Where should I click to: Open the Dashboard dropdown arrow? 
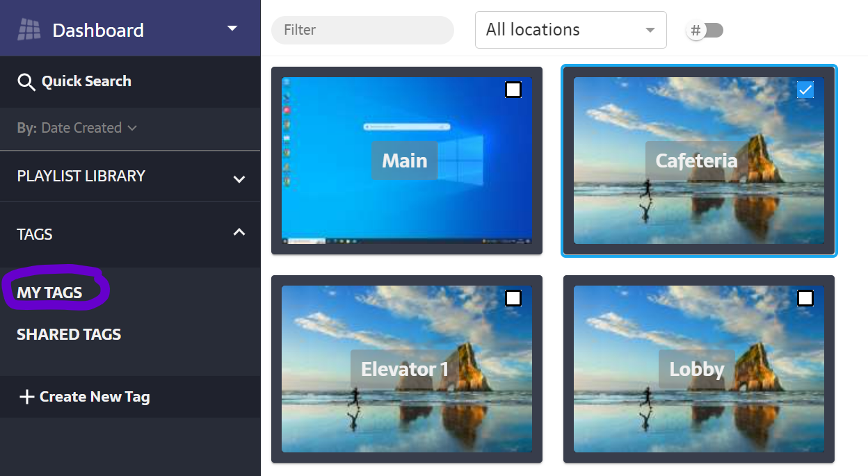point(232,29)
